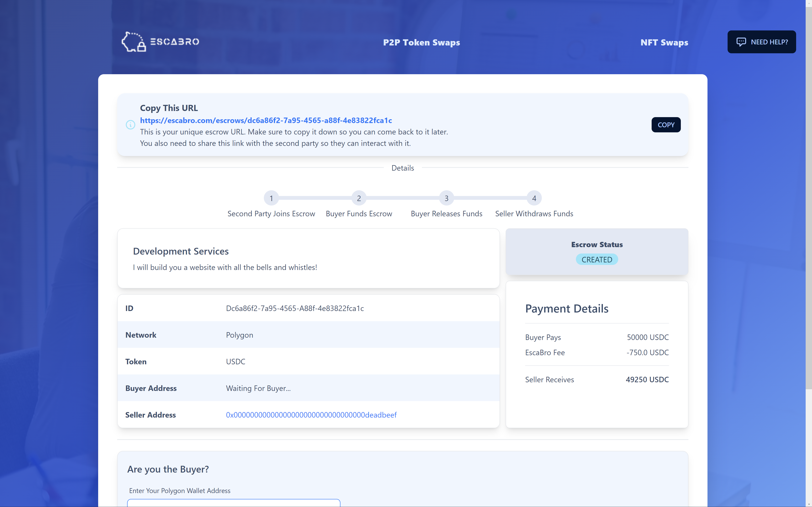This screenshot has height=507, width=812.
Task: Click the Token value USDC
Action: (235, 362)
